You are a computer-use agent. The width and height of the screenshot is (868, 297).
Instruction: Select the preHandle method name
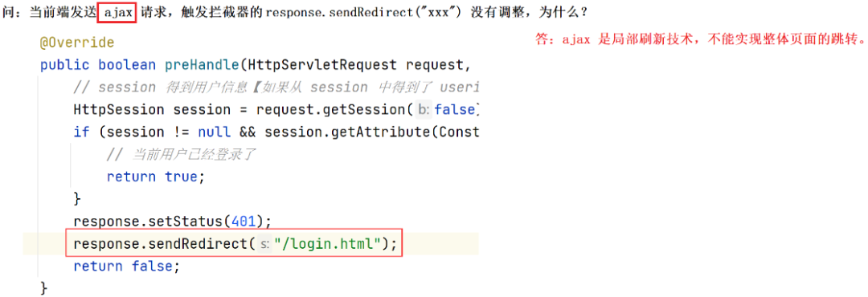click(202, 65)
